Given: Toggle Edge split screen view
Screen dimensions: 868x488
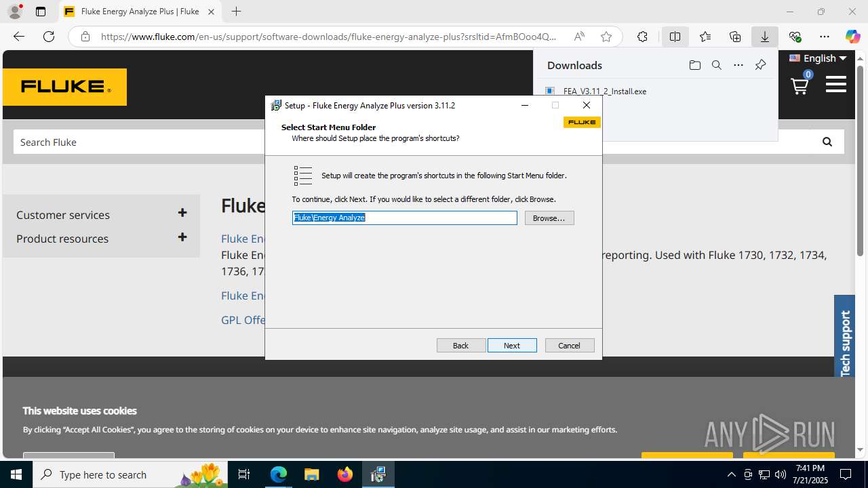Looking at the screenshot, I should [675, 37].
